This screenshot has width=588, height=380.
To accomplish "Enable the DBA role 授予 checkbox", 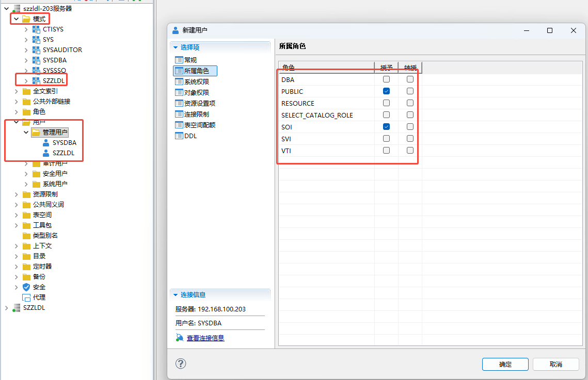I will pyautogui.click(x=386, y=79).
